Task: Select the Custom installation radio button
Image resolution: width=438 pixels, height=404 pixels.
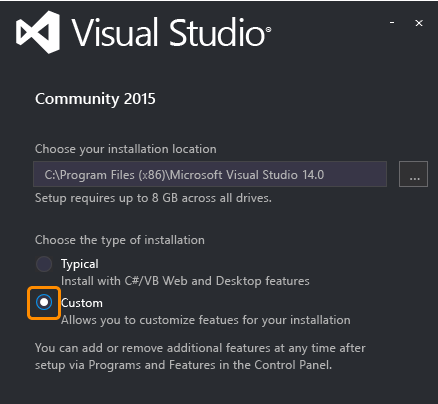Action: 44,303
